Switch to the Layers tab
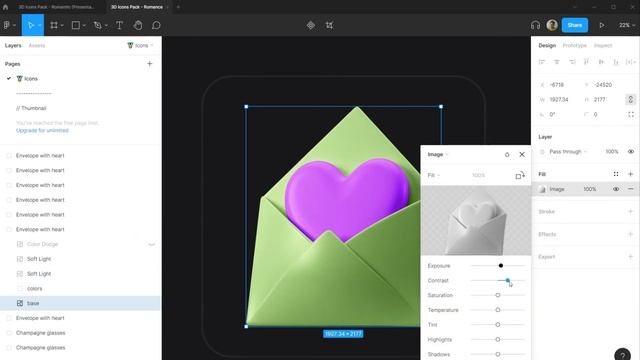The height and width of the screenshot is (360, 640). click(13, 46)
